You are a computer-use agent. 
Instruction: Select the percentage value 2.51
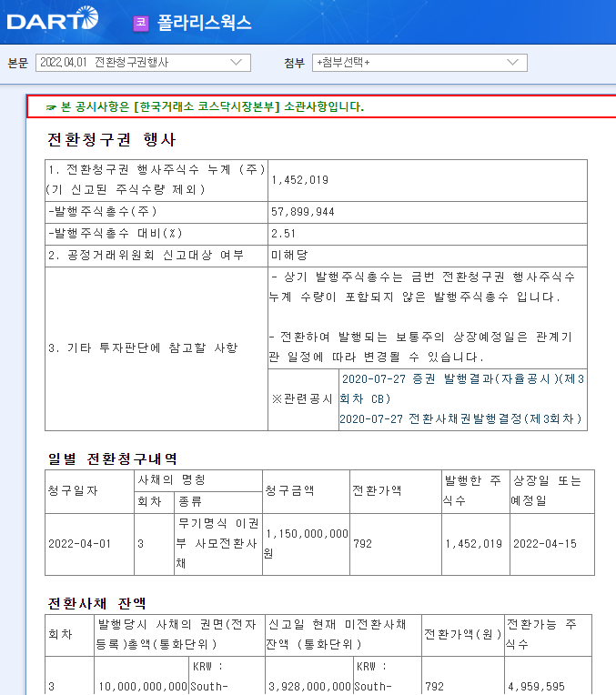click(283, 234)
